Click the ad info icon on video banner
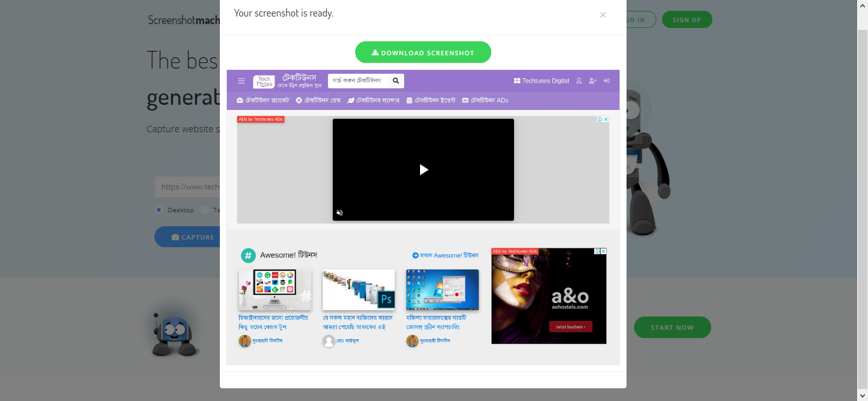Viewport: 868px width, 401px height. [x=599, y=119]
